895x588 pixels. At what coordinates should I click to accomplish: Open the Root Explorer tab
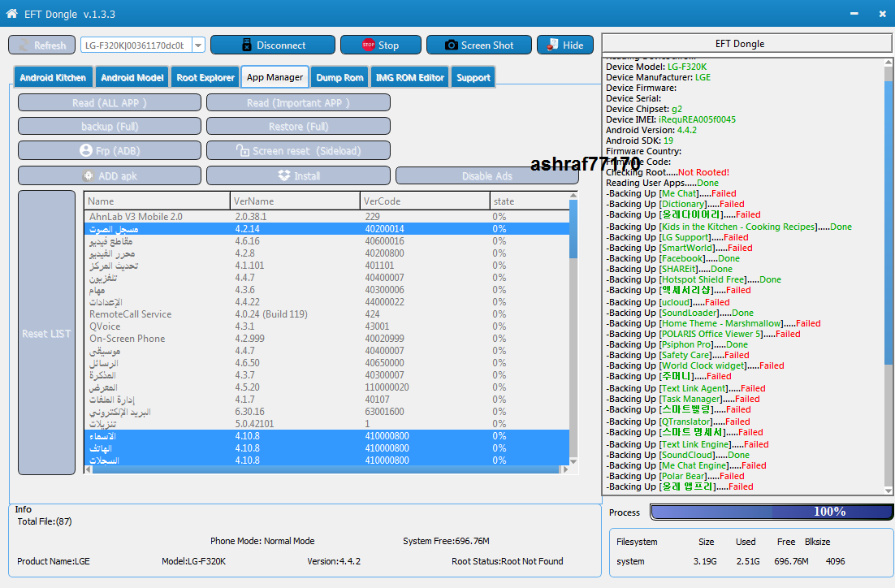point(205,78)
